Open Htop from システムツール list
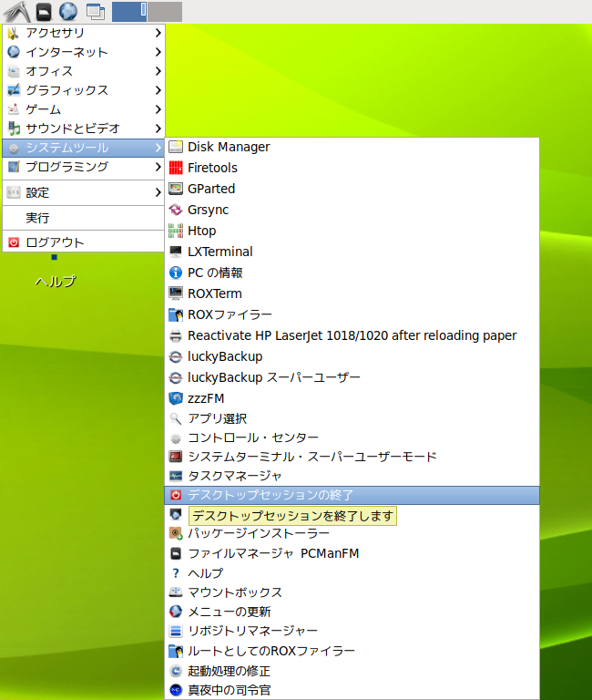 (352, 231)
